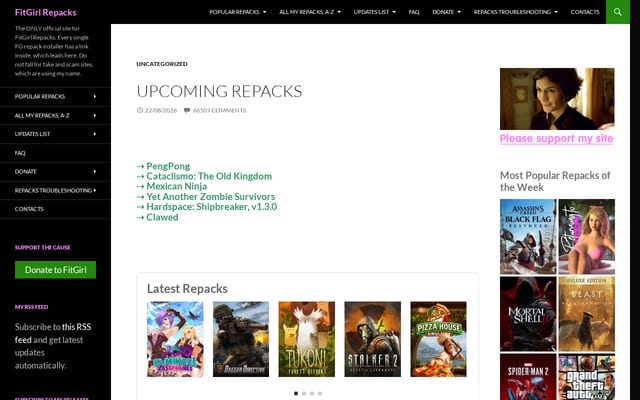Open Assassin's Creed Black Flag popular repack
The height and width of the screenshot is (400, 640).
click(x=528, y=237)
